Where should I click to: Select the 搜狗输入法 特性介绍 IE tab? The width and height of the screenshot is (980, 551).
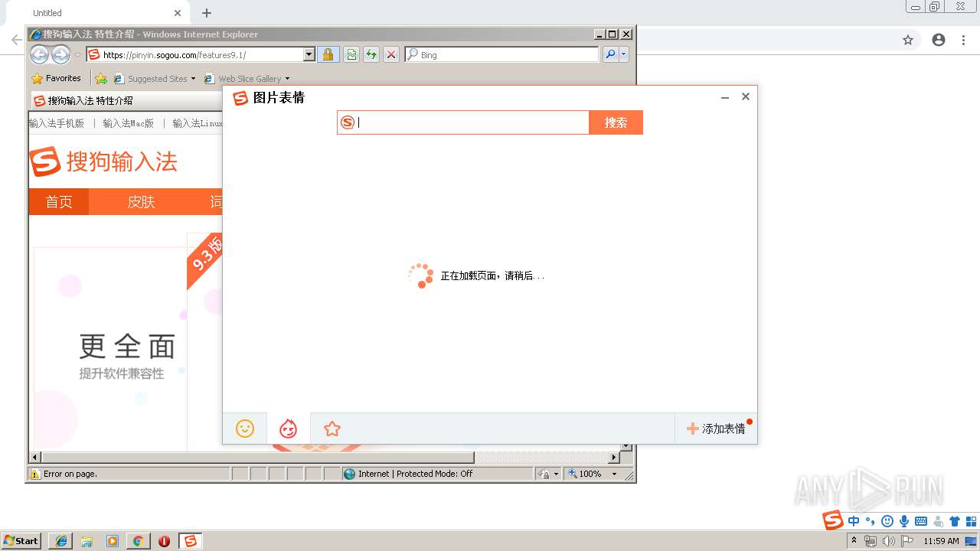point(126,100)
